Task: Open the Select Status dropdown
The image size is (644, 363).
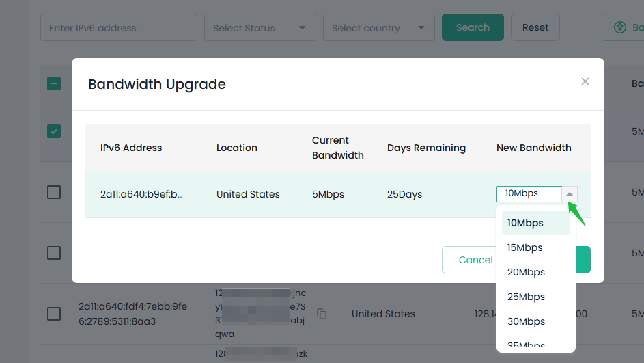Action: tap(260, 27)
